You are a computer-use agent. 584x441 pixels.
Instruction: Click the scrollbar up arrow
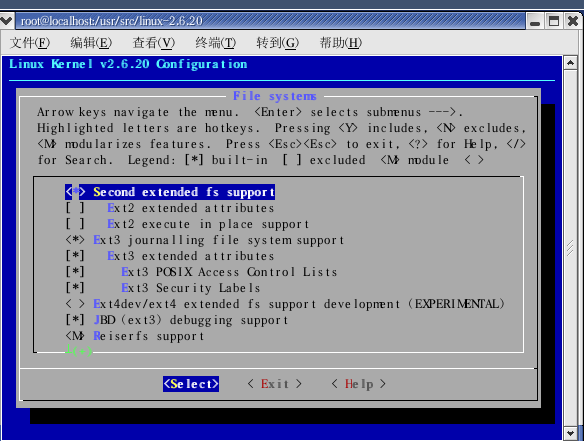tap(570, 63)
